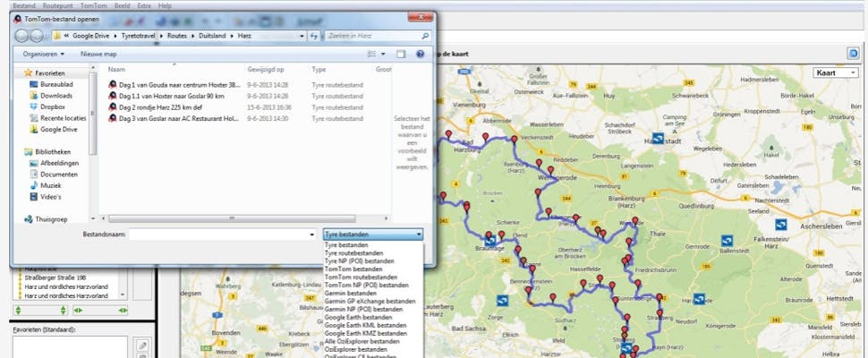Click the Routes breadcrumb segment
Image resolution: width=868 pixels, height=358 pixels.
pos(176,36)
